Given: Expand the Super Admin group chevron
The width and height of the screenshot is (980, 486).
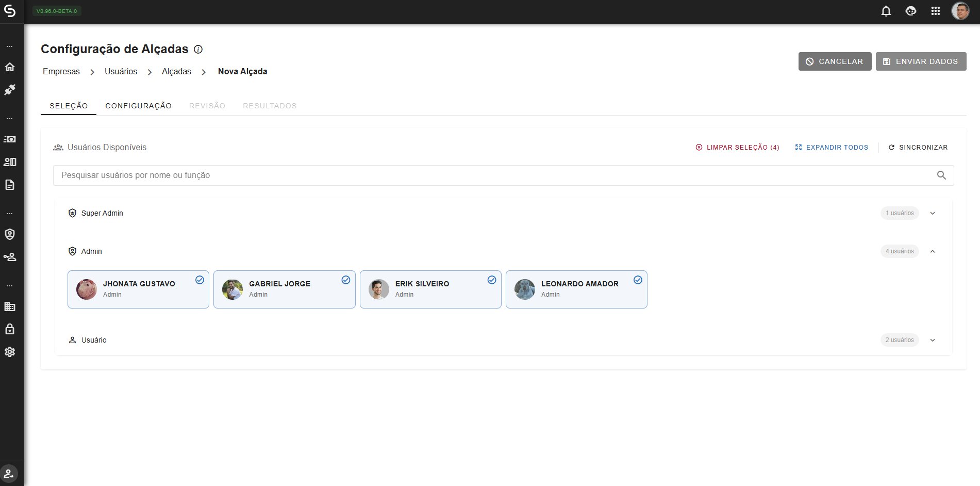Looking at the screenshot, I should pos(933,213).
